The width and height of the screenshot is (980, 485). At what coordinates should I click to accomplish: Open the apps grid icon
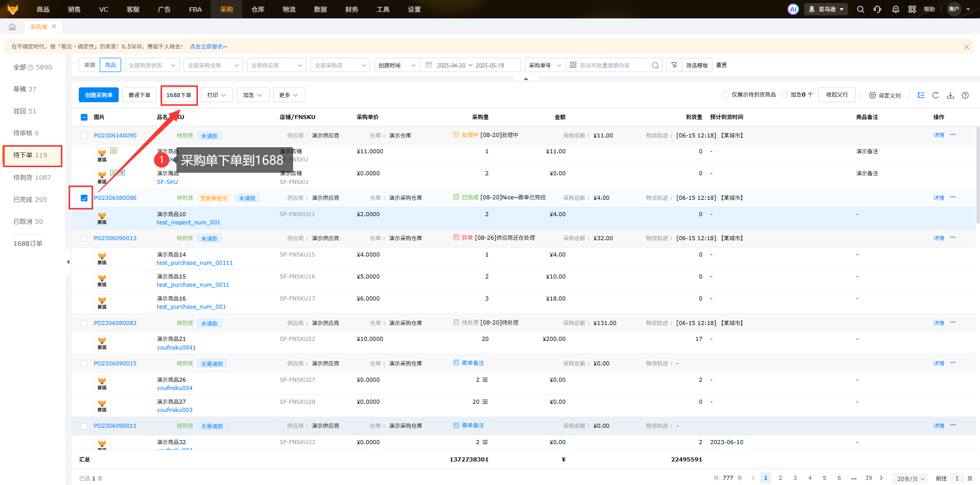(912, 9)
